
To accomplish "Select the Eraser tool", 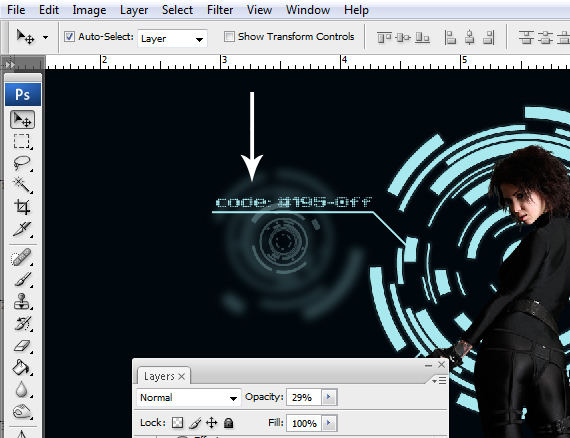I will pyautogui.click(x=22, y=346).
